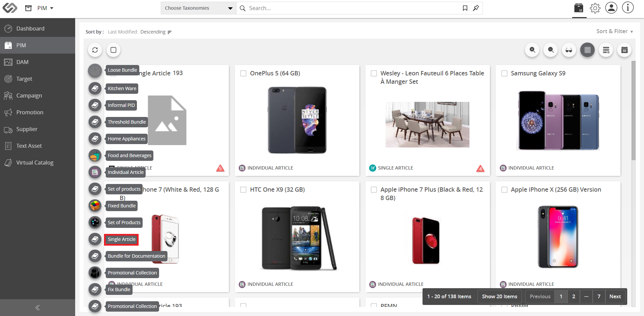Go to the Next page

615,297
